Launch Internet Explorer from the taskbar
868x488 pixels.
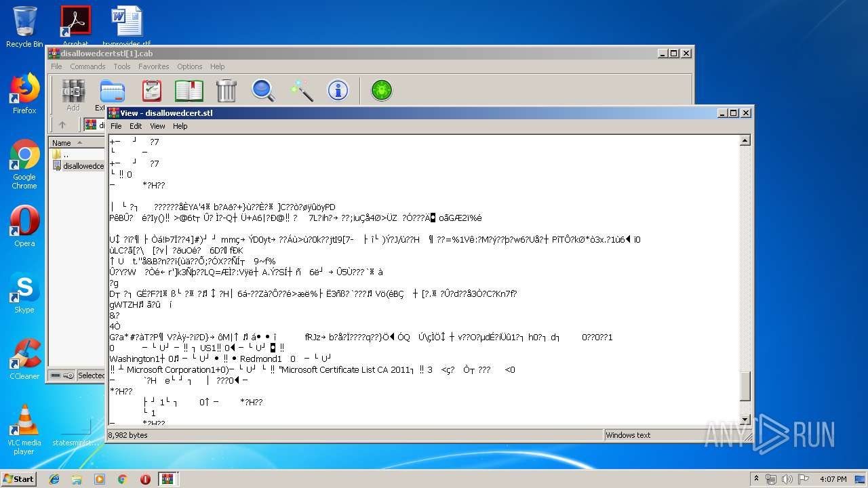coord(54,479)
